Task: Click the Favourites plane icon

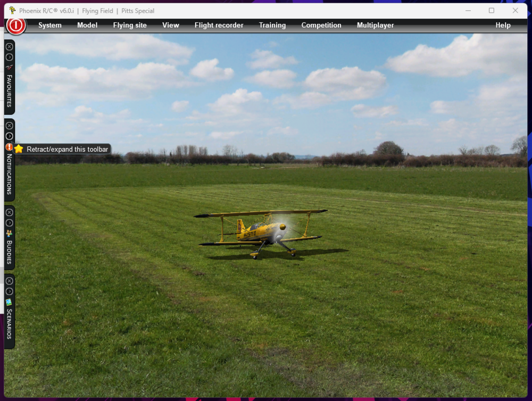Action: (x=9, y=68)
